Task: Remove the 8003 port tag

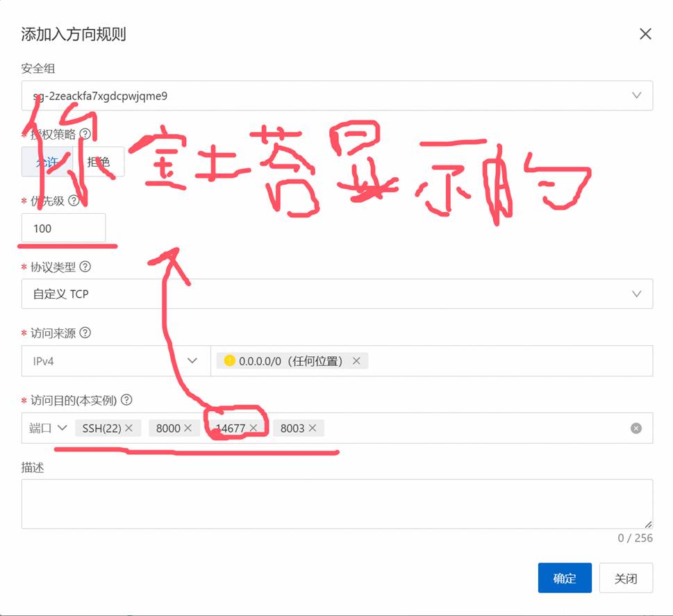Action: tap(312, 428)
